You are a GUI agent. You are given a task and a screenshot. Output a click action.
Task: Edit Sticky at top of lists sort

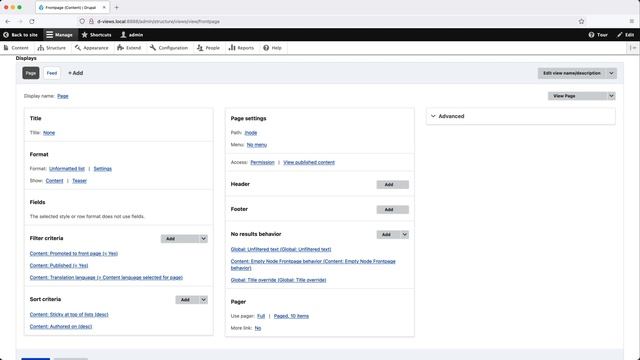click(x=69, y=315)
